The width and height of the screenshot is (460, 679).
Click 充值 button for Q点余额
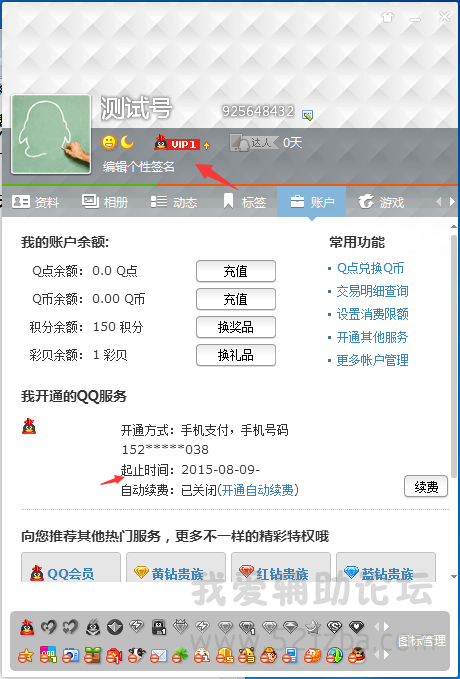pos(236,271)
